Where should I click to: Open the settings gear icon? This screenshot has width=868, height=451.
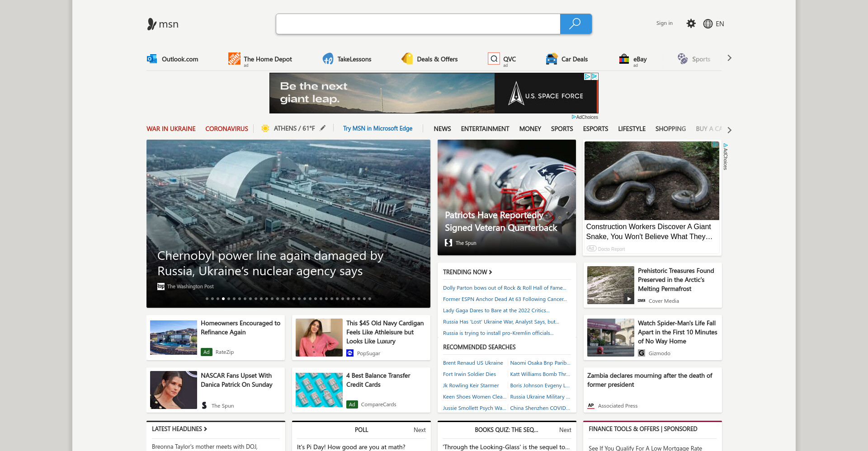691,23
